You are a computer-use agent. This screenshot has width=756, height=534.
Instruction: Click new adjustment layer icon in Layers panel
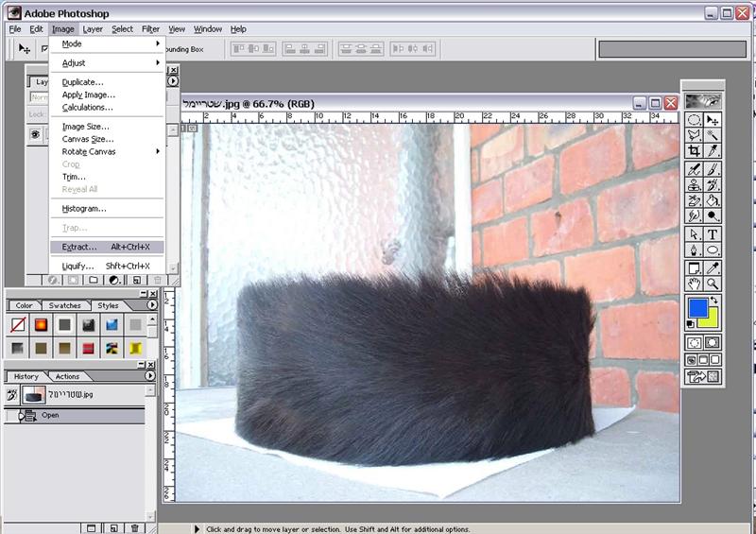point(114,280)
